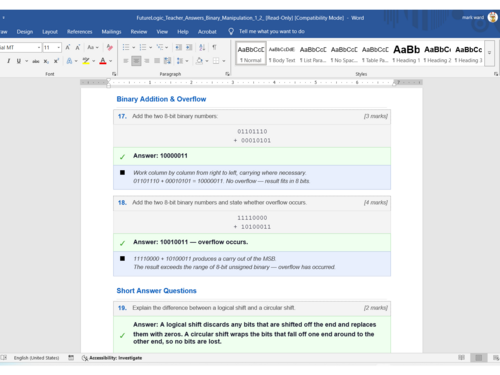
Task: Expand the Styles gallery
Action: tap(489, 52)
